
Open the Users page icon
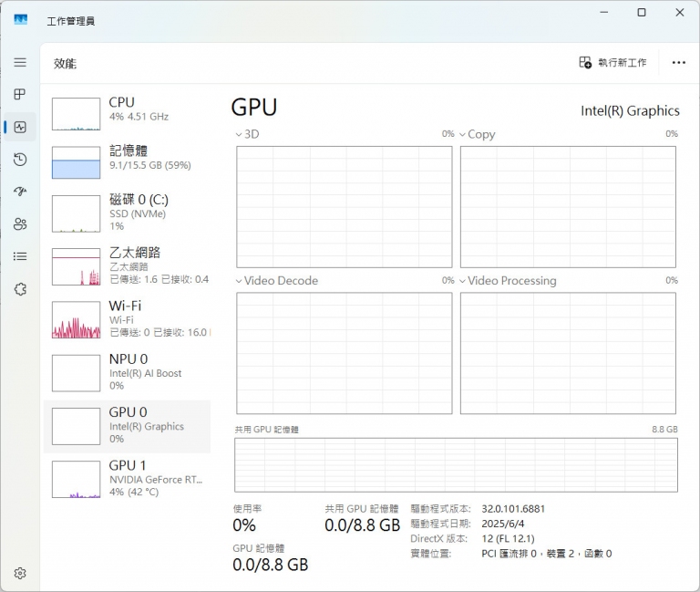20,224
